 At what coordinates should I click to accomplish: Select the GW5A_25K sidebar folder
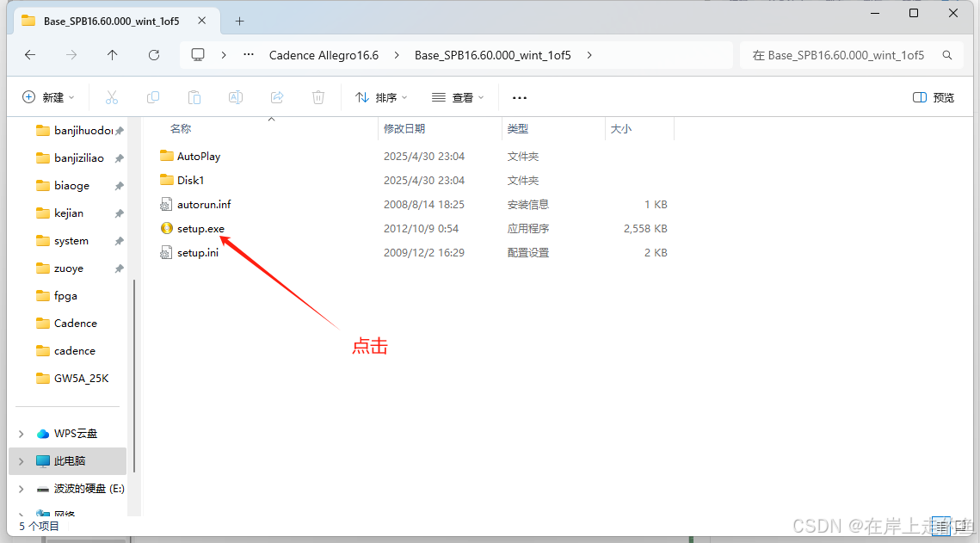pyautogui.click(x=81, y=378)
